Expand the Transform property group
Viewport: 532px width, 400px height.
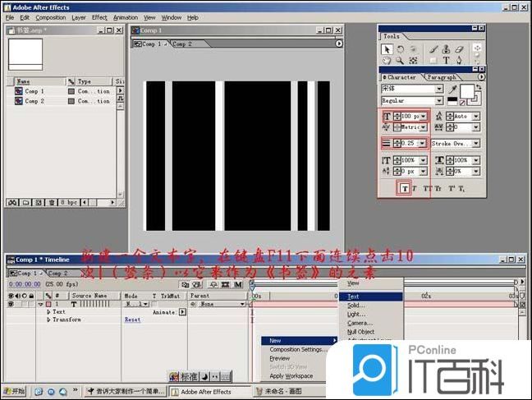click(48, 320)
